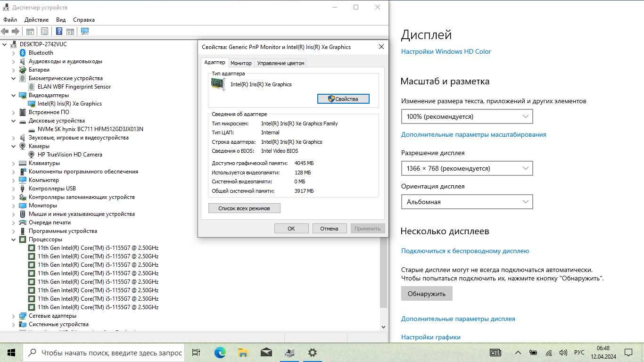644x362 pixels.
Task: Click the adapter card icon in the properties dialog
Action: tap(218, 84)
